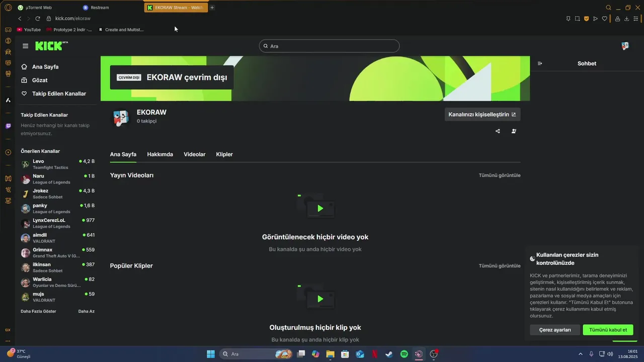Open GX Corner gamepad sidebar icon
This screenshot has height=362, width=644.
tap(8, 30)
